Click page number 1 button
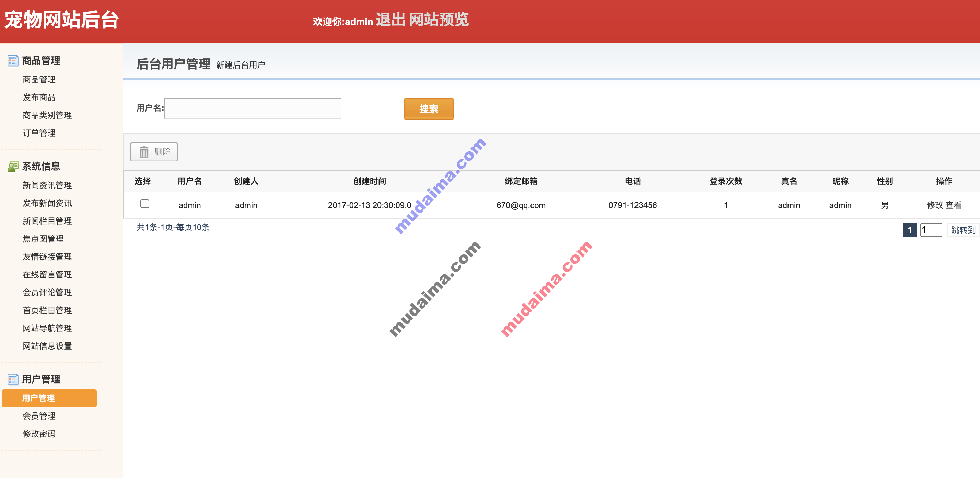980x478 pixels. [x=910, y=230]
